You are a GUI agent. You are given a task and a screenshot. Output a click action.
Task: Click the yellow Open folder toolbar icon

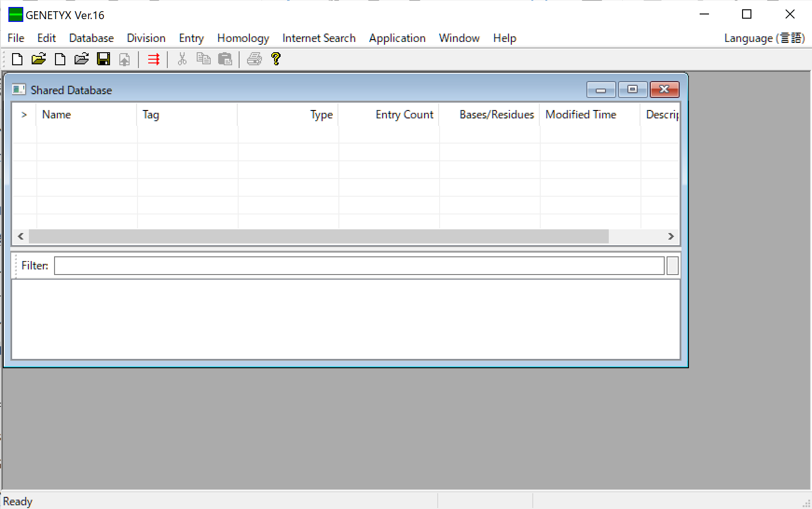coord(39,59)
